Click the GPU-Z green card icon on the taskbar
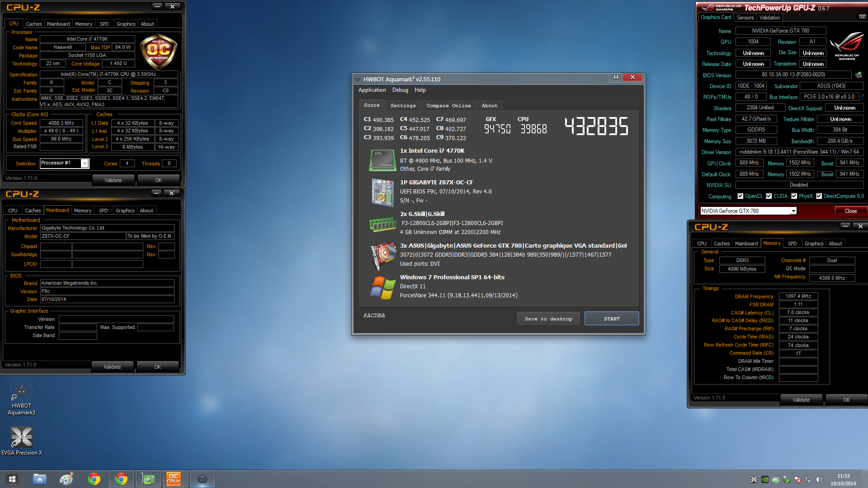 [148, 479]
